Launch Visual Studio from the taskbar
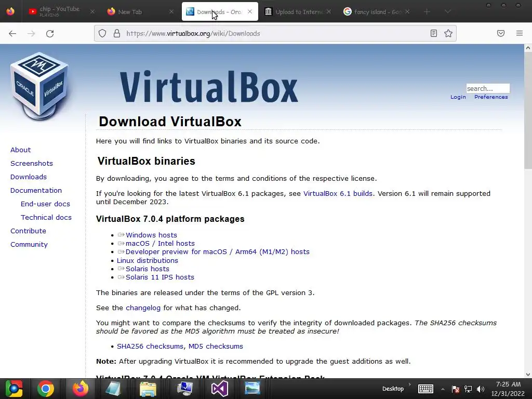 click(219, 389)
